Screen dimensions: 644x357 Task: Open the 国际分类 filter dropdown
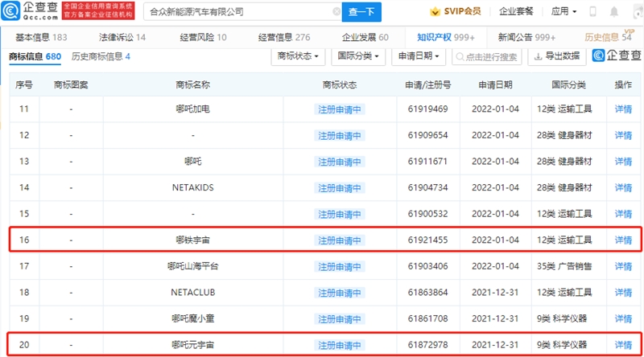pos(358,56)
